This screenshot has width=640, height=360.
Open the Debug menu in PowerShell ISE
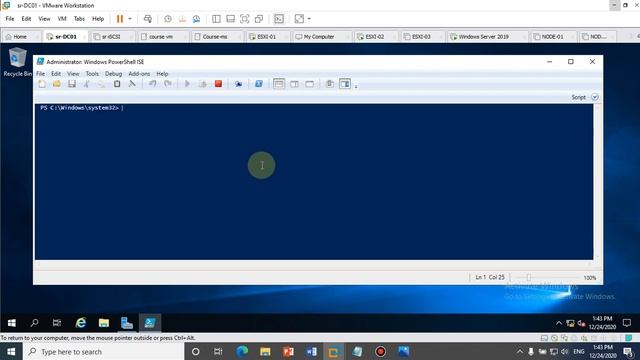coord(113,74)
